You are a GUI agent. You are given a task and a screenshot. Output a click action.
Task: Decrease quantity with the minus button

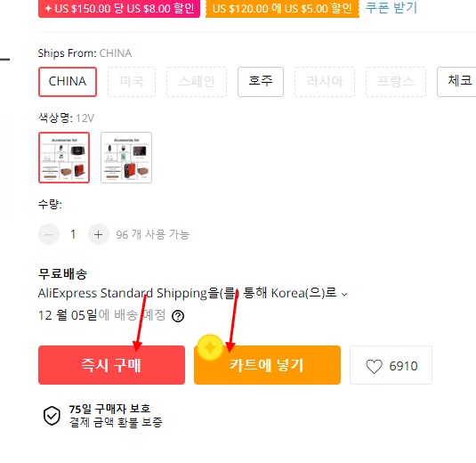pyautogui.click(x=49, y=234)
